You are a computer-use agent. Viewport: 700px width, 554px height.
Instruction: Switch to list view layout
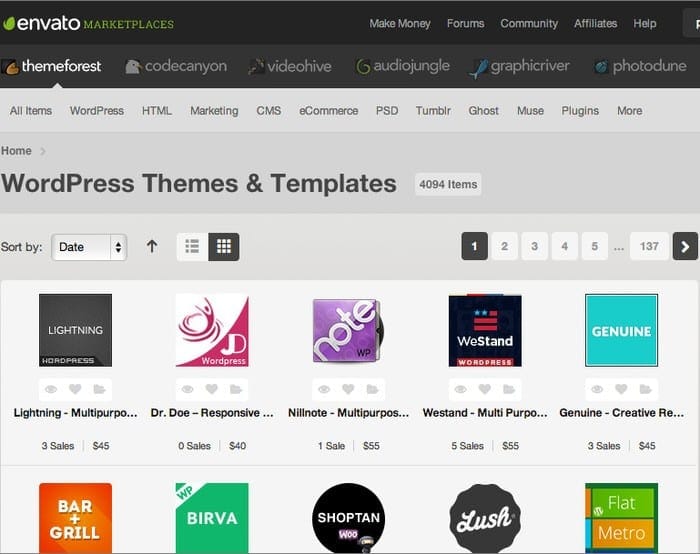click(192, 246)
